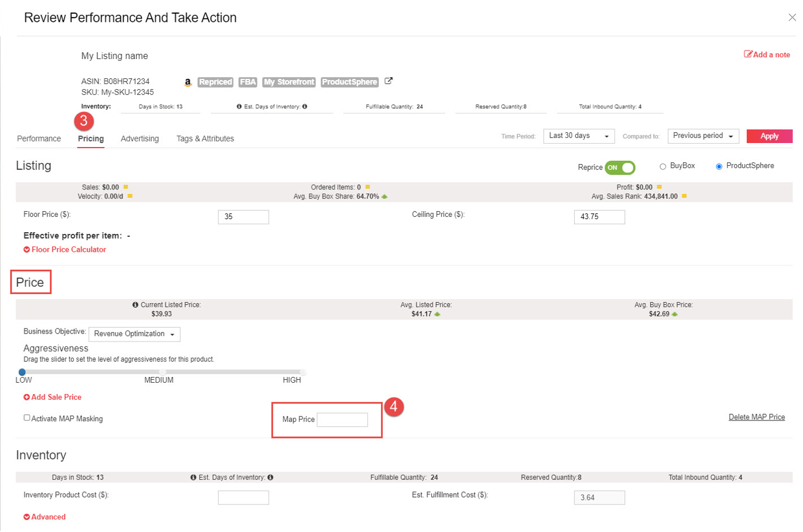Open the Tags & Attributes tab

(204, 138)
